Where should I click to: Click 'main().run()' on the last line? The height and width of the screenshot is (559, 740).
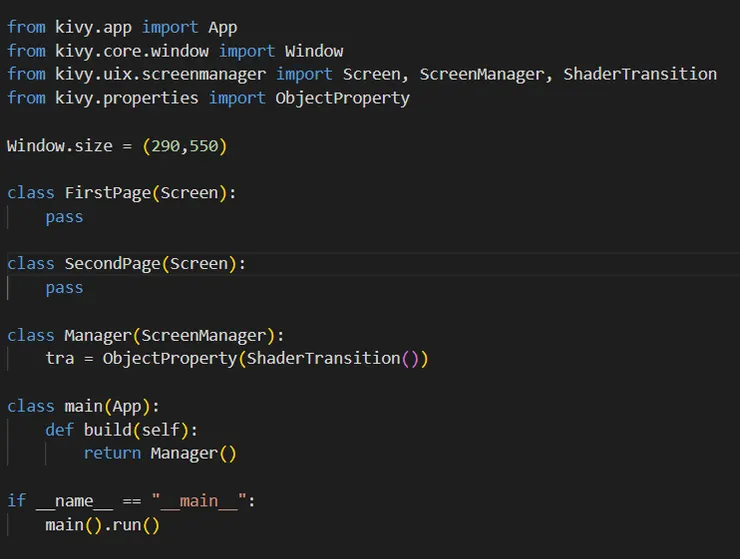click(x=103, y=525)
